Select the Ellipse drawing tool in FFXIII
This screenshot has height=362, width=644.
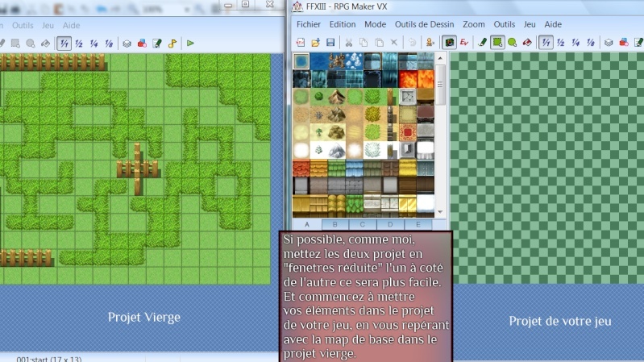tap(512, 43)
